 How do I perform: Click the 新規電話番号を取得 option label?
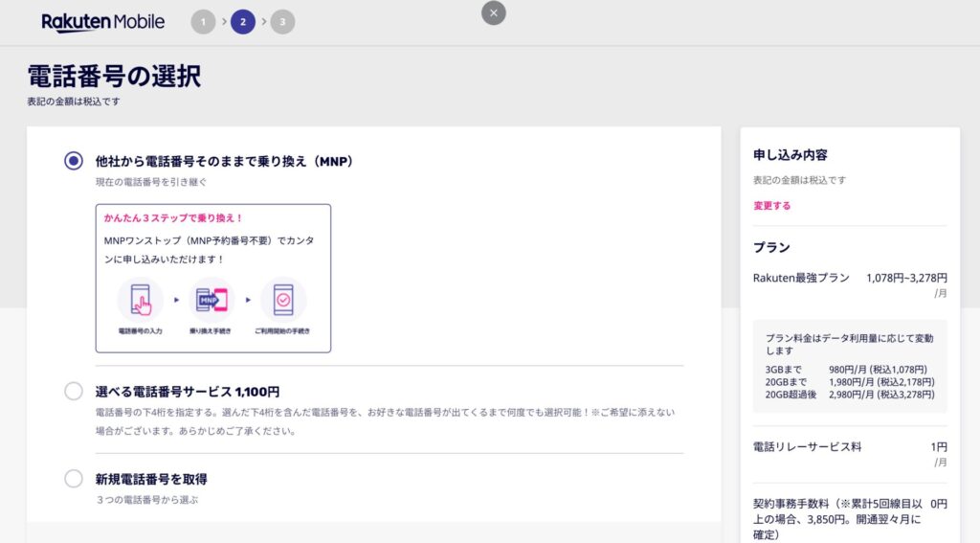click(x=151, y=479)
